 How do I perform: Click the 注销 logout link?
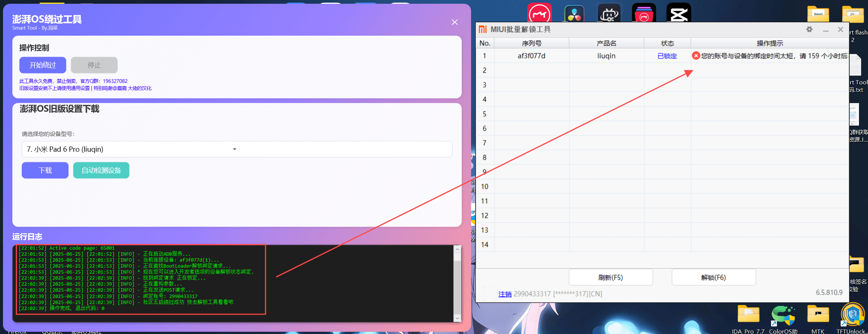[x=505, y=294]
